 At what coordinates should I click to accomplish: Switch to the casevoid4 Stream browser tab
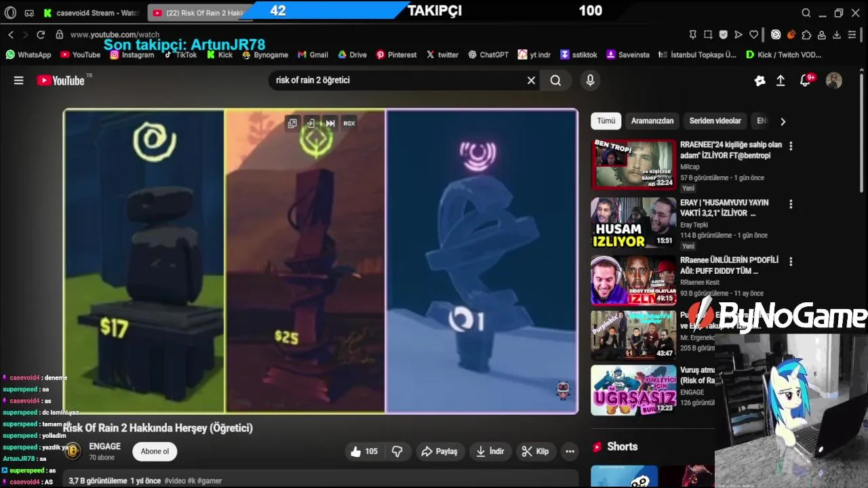92,13
